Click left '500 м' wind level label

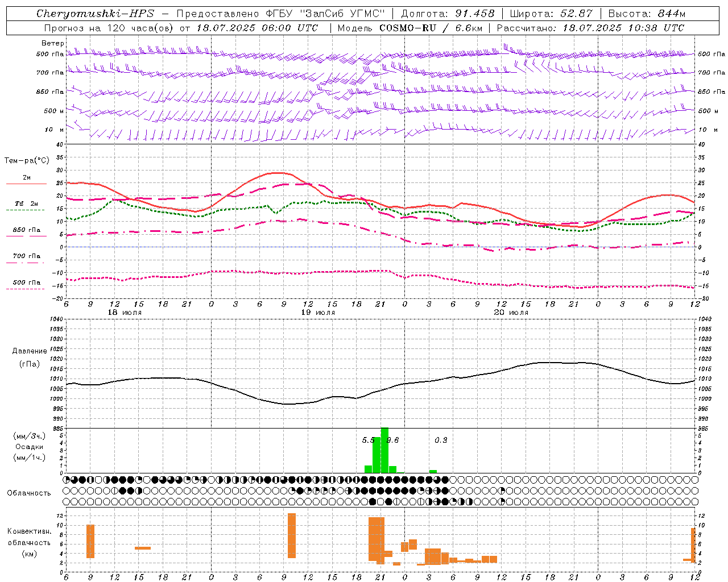pyautogui.click(x=53, y=111)
